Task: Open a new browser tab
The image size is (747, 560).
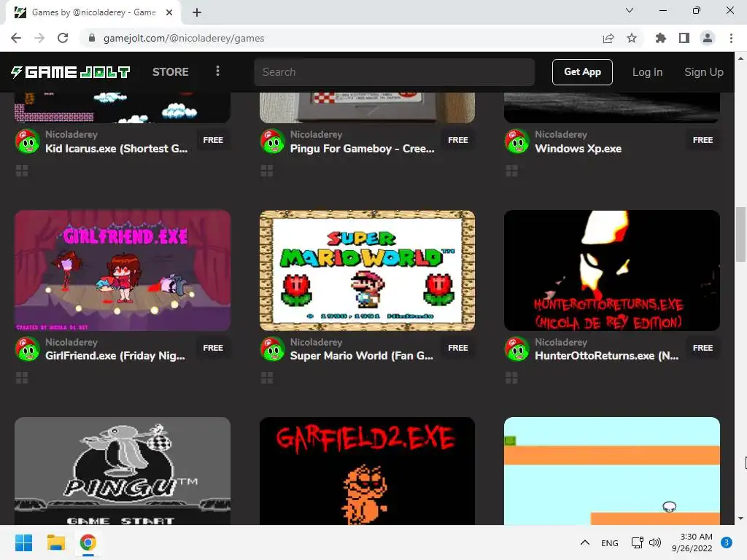Action: (x=197, y=12)
